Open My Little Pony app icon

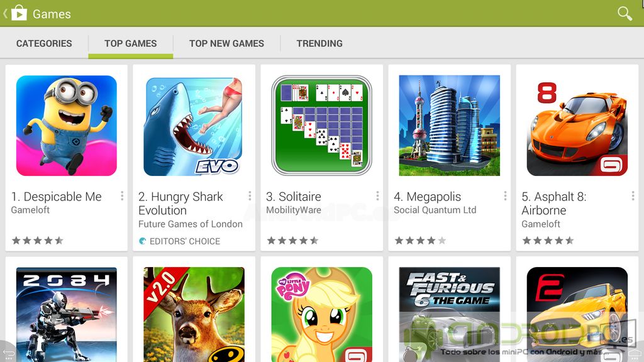pyautogui.click(x=321, y=314)
